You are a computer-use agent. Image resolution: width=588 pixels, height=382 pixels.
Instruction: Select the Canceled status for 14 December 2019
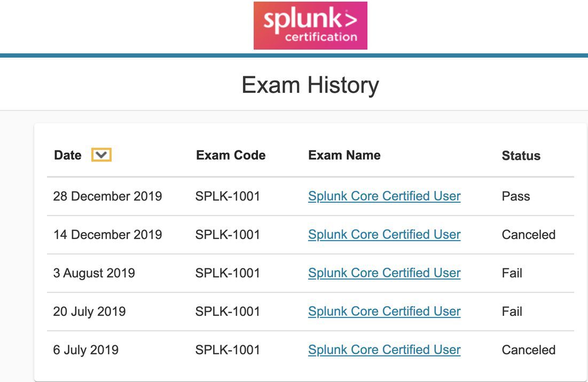tap(528, 235)
